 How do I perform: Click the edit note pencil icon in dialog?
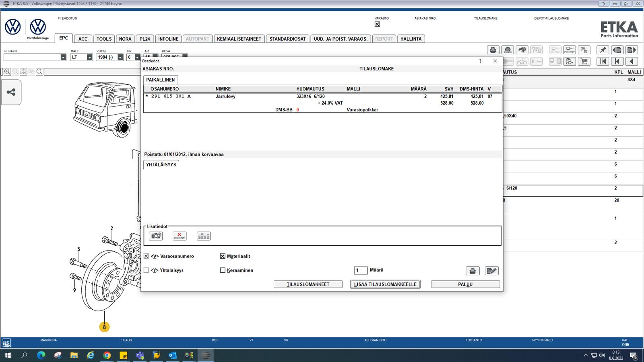tap(491, 271)
